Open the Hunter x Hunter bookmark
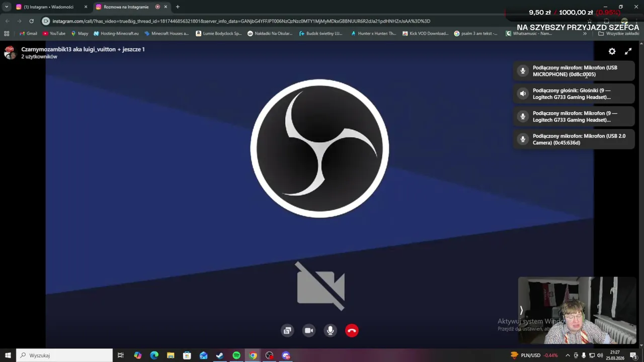Viewport: 644px width, 362px height. pos(373,34)
